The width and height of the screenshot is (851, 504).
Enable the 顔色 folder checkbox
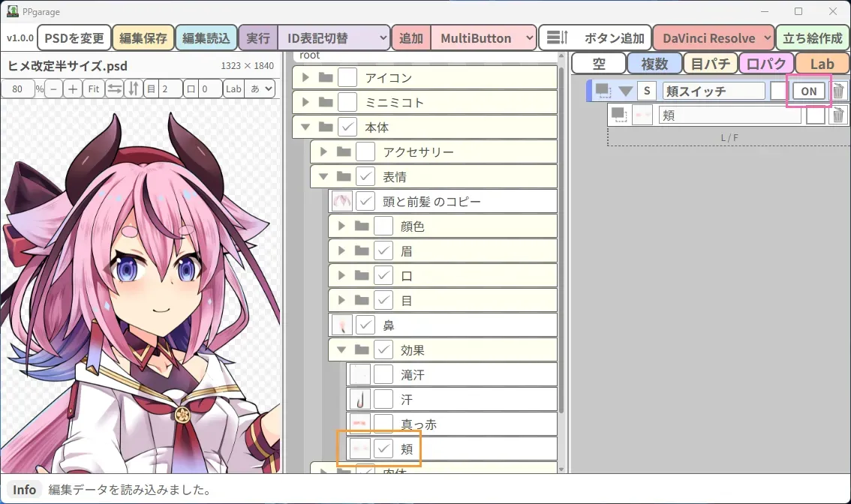[x=383, y=226]
